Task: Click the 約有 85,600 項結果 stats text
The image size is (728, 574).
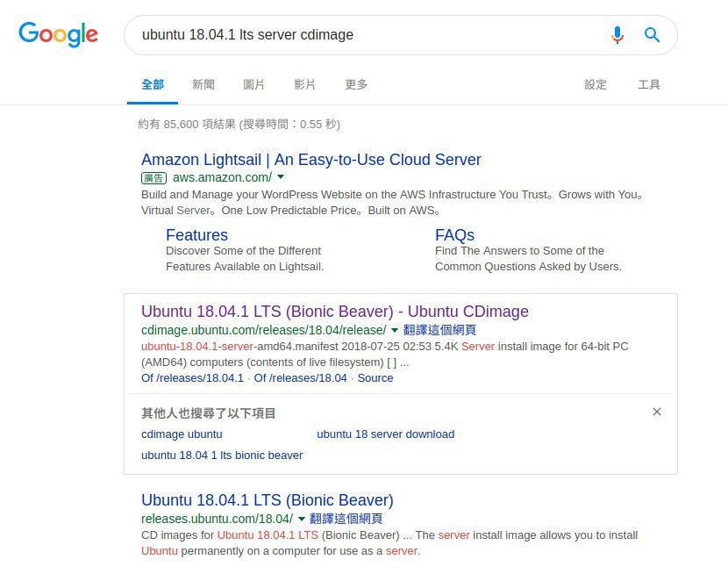Action: click(x=239, y=124)
